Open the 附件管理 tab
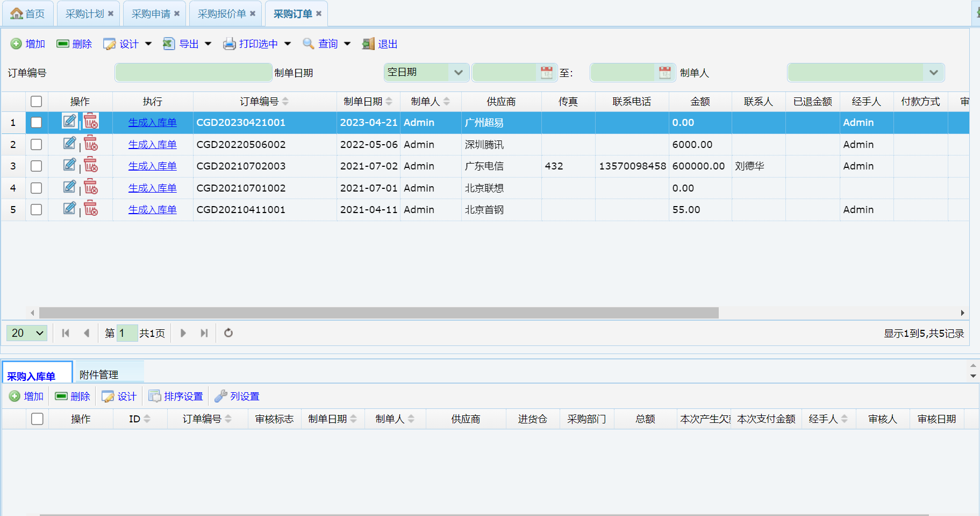980x516 pixels. (x=99, y=374)
